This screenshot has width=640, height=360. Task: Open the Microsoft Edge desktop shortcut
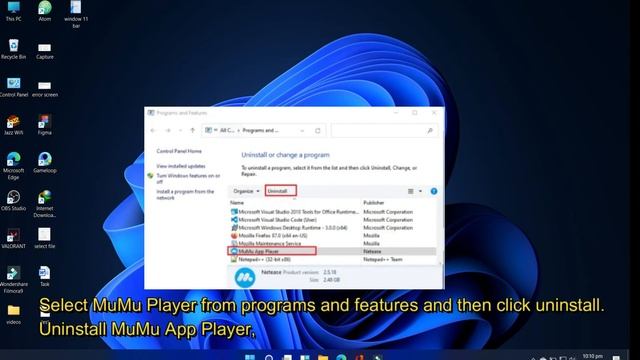13,165
